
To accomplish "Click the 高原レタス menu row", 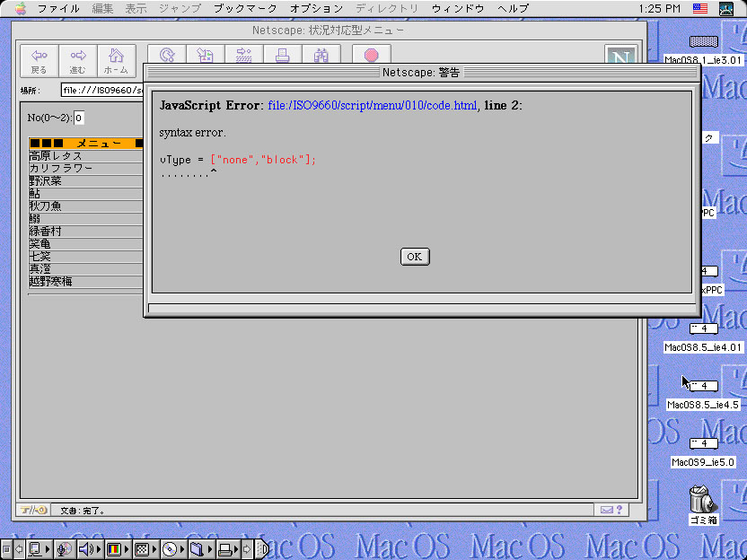I will (86, 156).
